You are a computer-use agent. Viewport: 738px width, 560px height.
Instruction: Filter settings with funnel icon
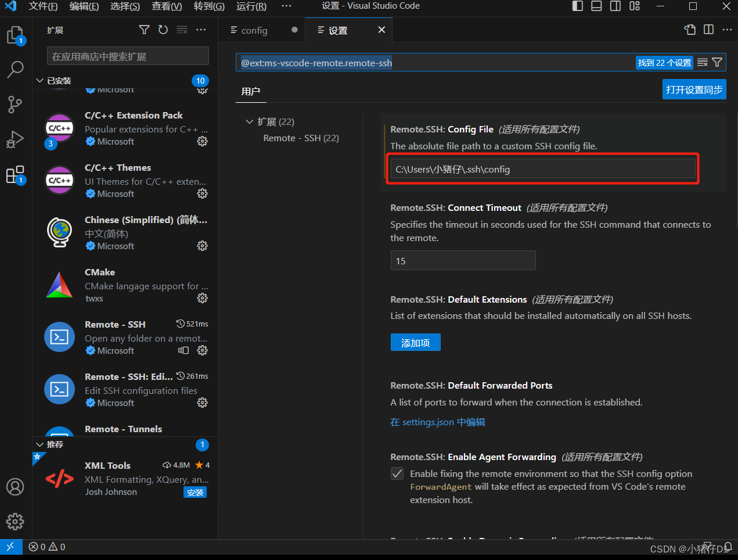(717, 63)
